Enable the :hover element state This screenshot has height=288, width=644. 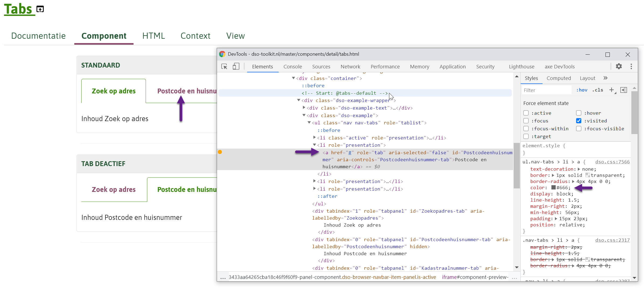tap(579, 113)
